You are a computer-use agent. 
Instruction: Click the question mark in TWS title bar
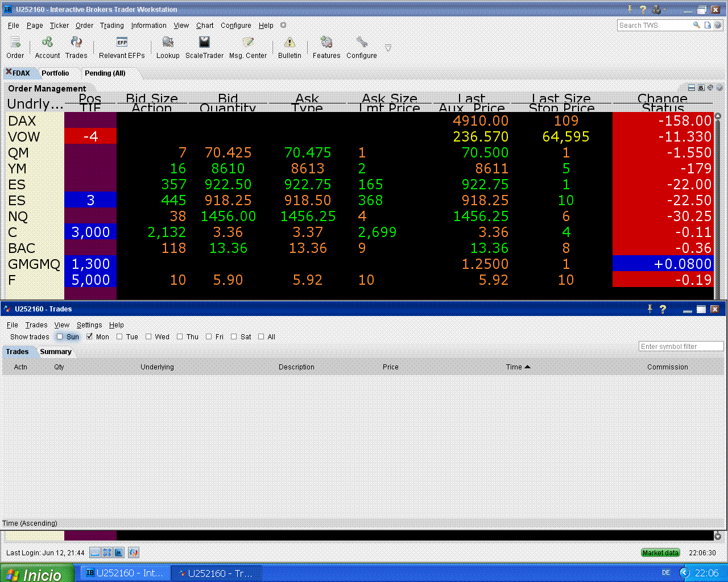[643, 9]
